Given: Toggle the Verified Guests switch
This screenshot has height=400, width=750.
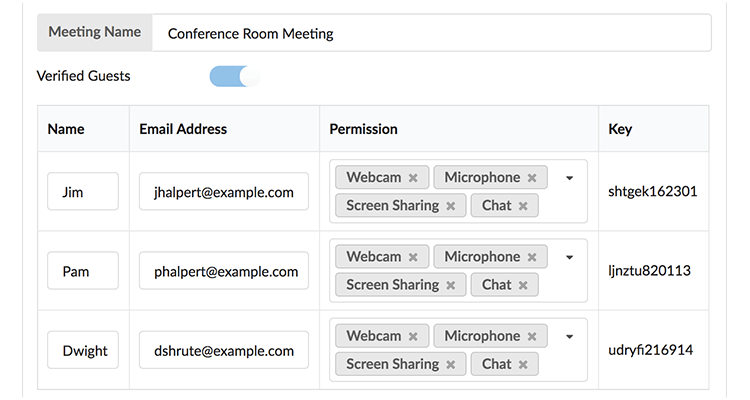Looking at the screenshot, I should pyautogui.click(x=234, y=76).
